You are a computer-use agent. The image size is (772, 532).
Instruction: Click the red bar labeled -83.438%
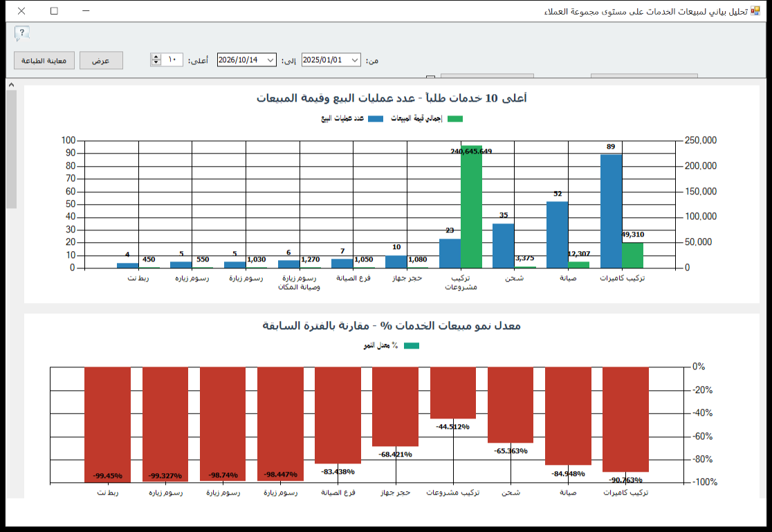click(x=338, y=415)
